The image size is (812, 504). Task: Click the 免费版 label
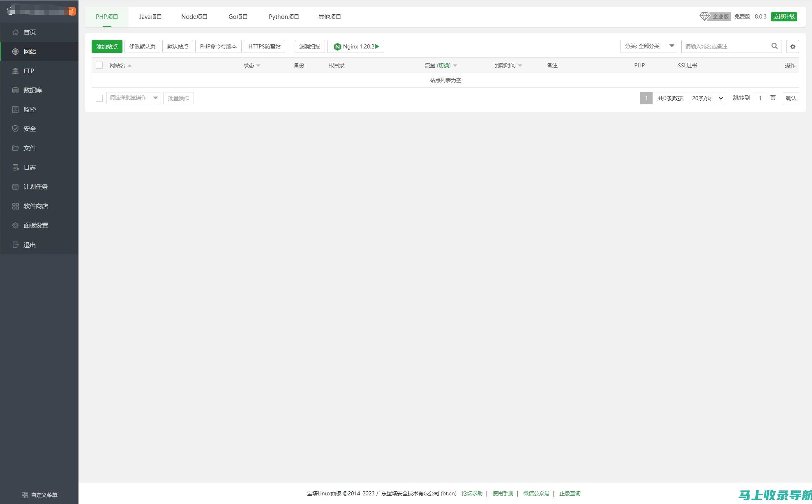[x=742, y=16]
